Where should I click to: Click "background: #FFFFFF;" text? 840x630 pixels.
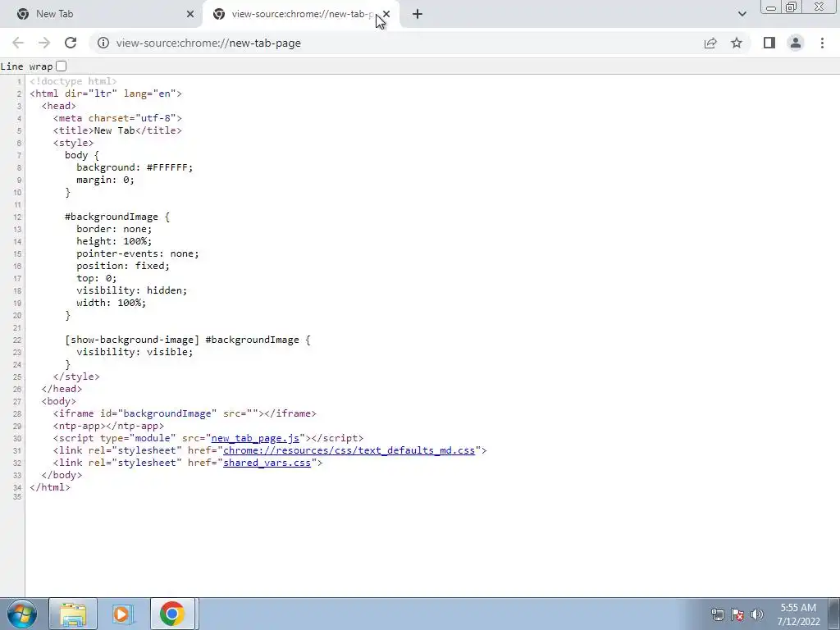point(135,167)
